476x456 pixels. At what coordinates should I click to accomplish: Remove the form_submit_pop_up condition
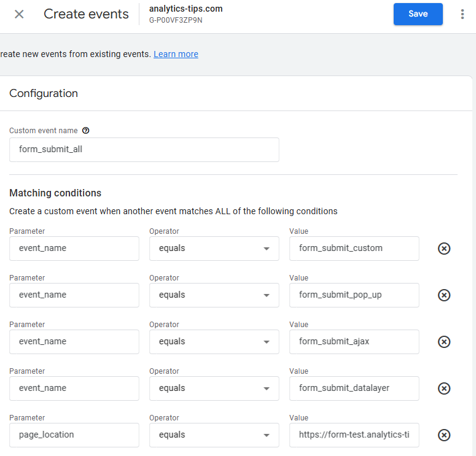444,295
